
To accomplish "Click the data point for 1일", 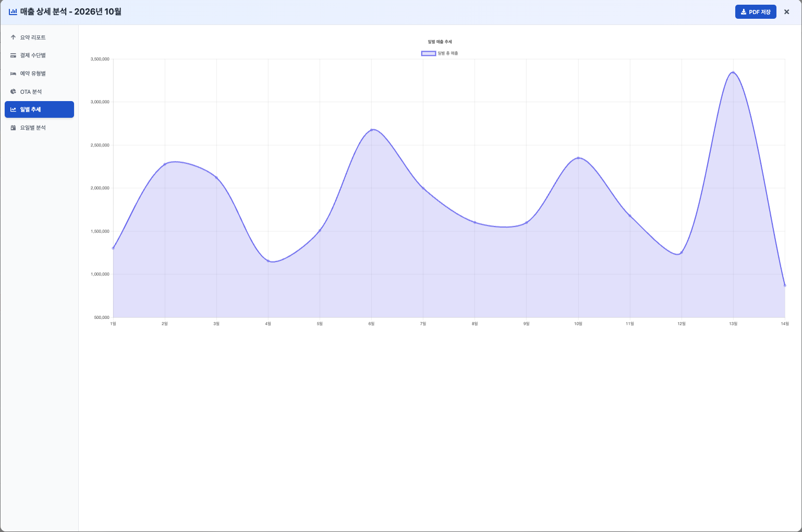I will click(x=113, y=248).
